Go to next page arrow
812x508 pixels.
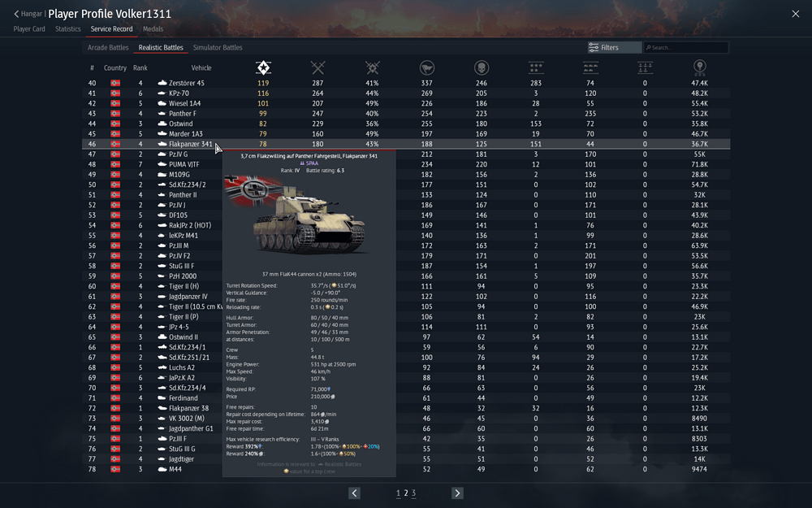pos(457,493)
